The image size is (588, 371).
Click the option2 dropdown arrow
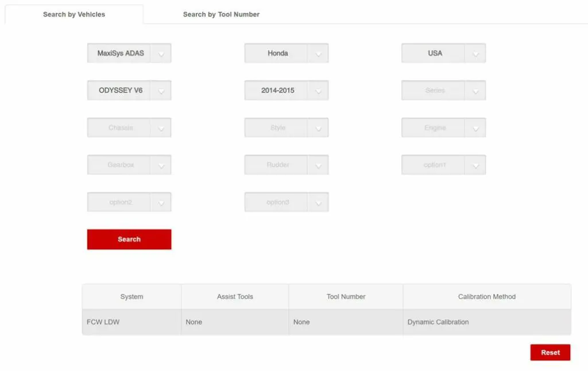(x=161, y=203)
